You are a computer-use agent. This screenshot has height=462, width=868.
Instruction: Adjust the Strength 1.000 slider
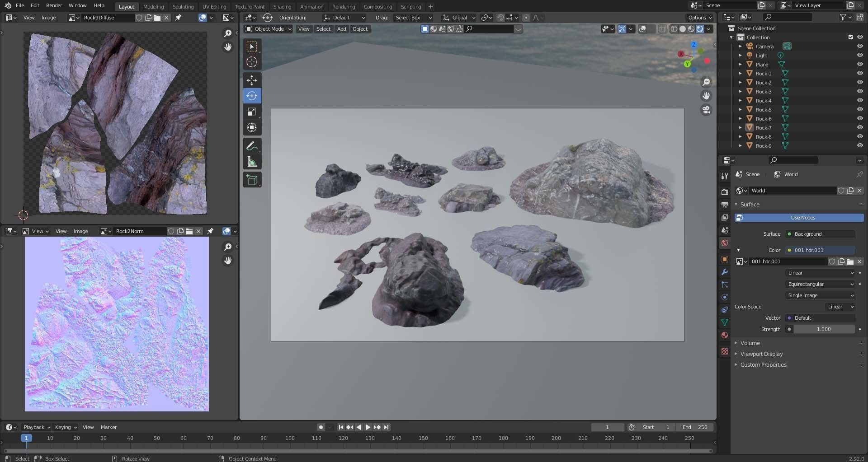click(824, 329)
